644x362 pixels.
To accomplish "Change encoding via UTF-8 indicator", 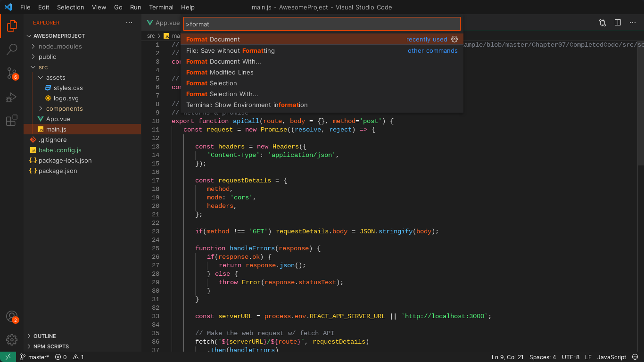I will (570, 357).
